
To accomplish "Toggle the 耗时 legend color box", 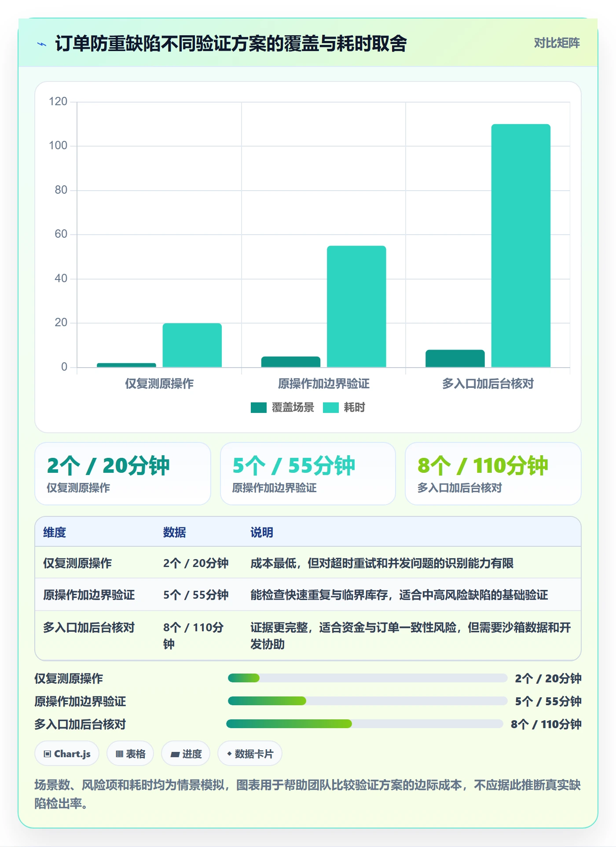I will 331,408.
